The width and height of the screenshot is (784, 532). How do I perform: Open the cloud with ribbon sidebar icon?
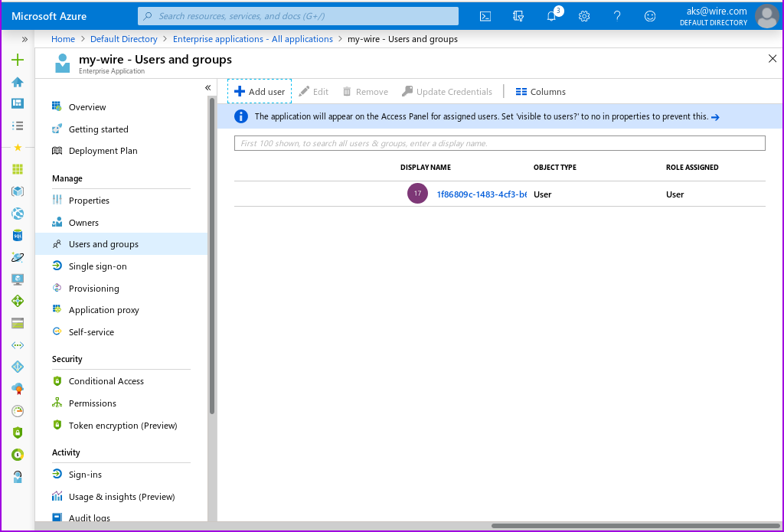(18, 389)
